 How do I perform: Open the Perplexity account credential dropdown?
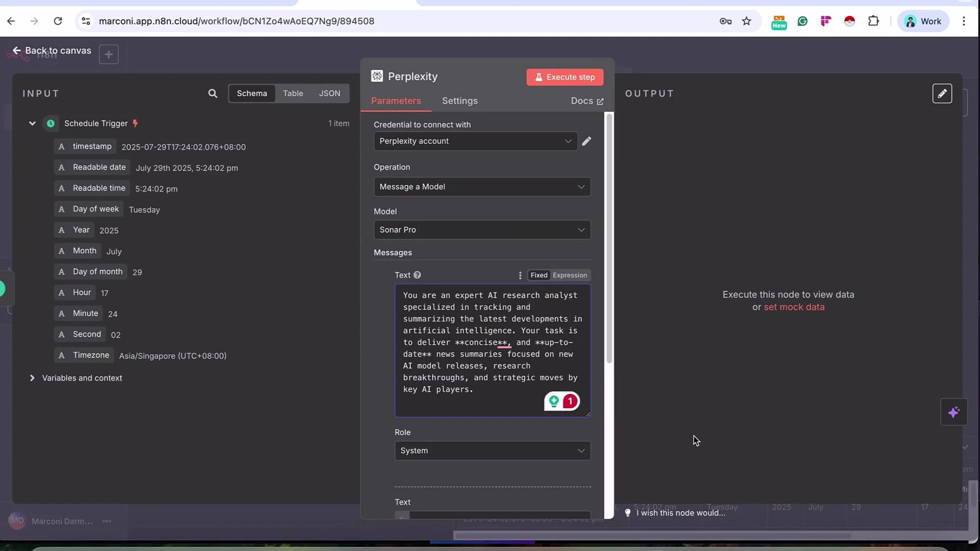tap(475, 141)
